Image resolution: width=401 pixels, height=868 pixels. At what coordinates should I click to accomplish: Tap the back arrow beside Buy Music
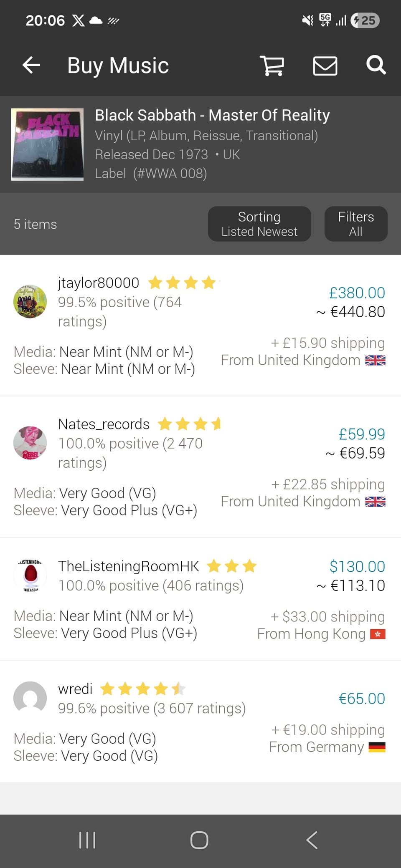coord(31,66)
